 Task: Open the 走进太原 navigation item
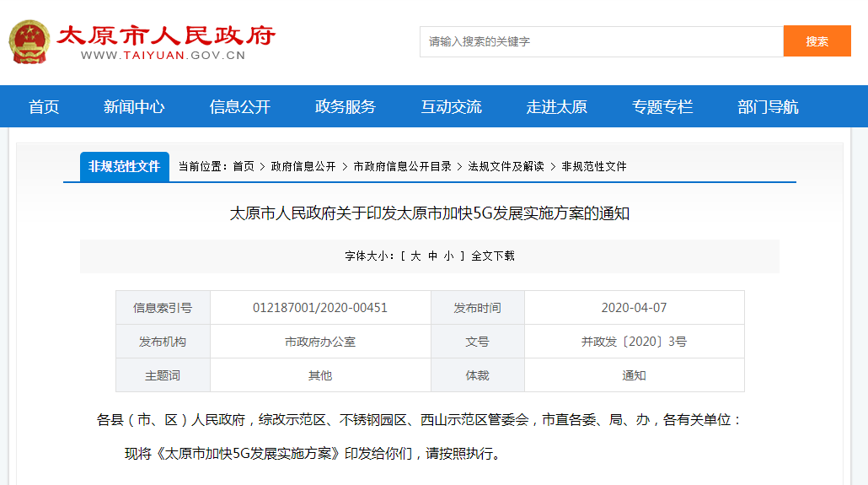pos(556,106)
